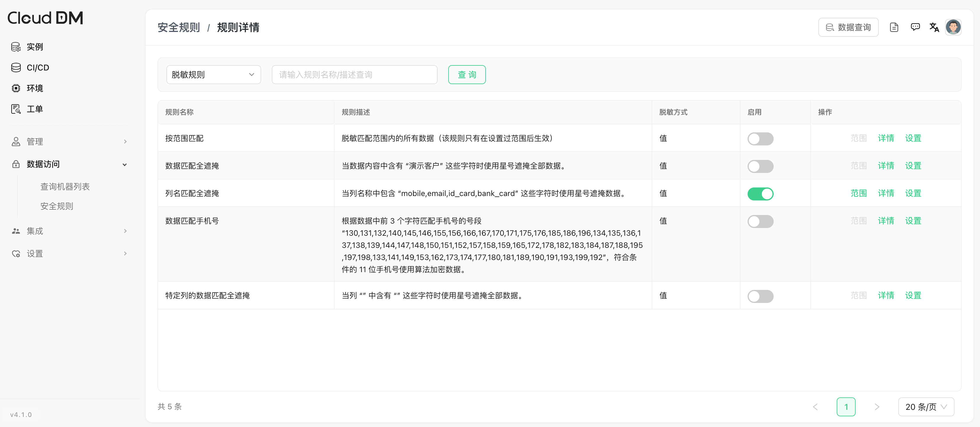Click the 数据查询 button in header
Screen dimensions: 980x427
click(848, 28)
